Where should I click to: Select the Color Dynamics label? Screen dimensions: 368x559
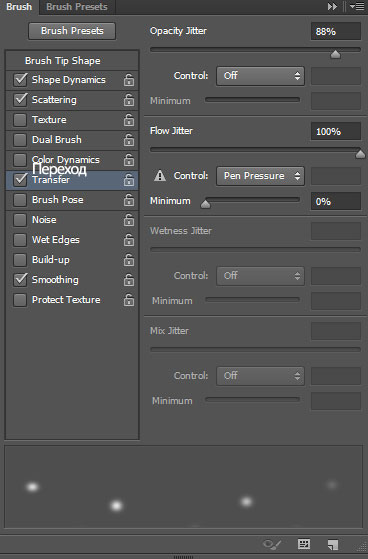tap(66, 160)
